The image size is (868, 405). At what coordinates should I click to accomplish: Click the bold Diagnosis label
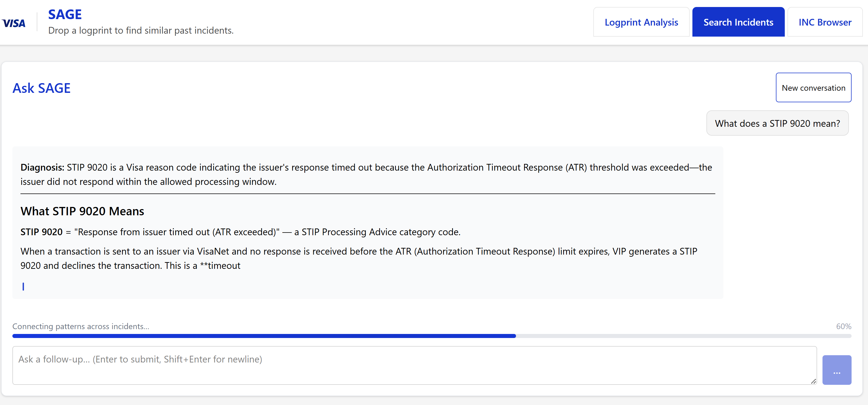(42, 167)
